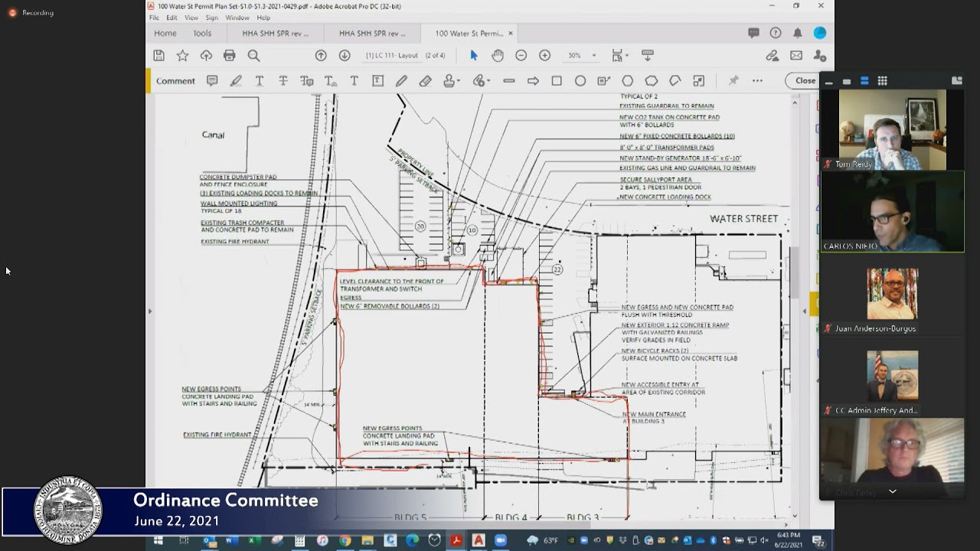Zoom out with the minus icon
Image resolution: width=980 pixels, height=551 pixels.
521,55
